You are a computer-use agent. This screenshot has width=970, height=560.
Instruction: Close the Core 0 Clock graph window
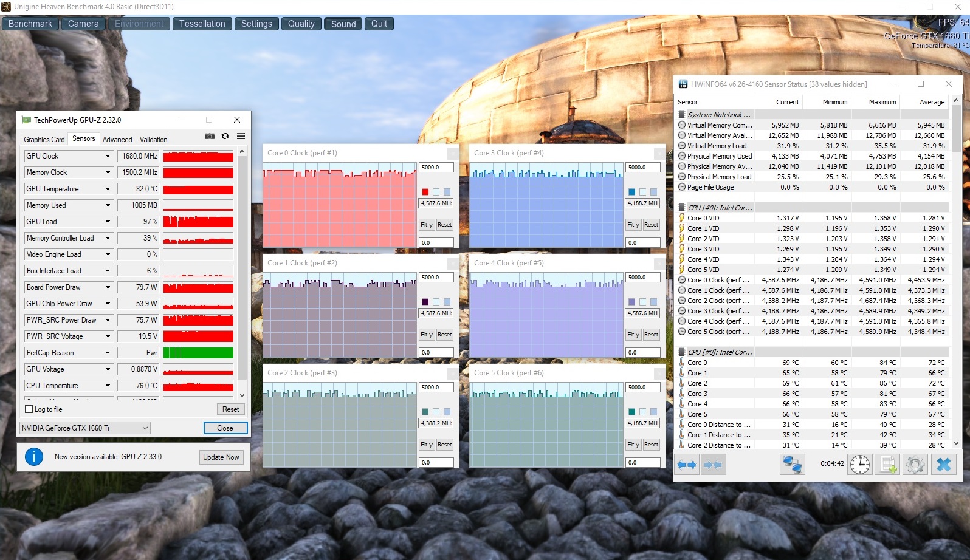click(x=453, y=154)
